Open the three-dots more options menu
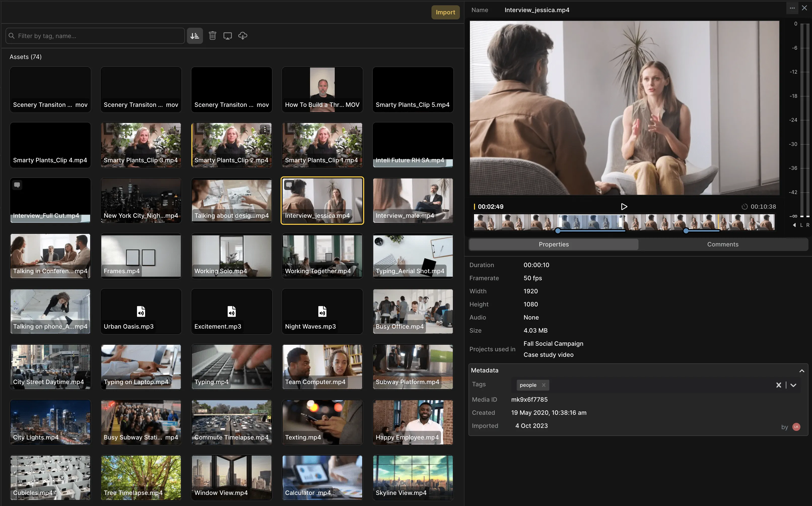This screenshot has width=812, height=506. click(792, 8)
